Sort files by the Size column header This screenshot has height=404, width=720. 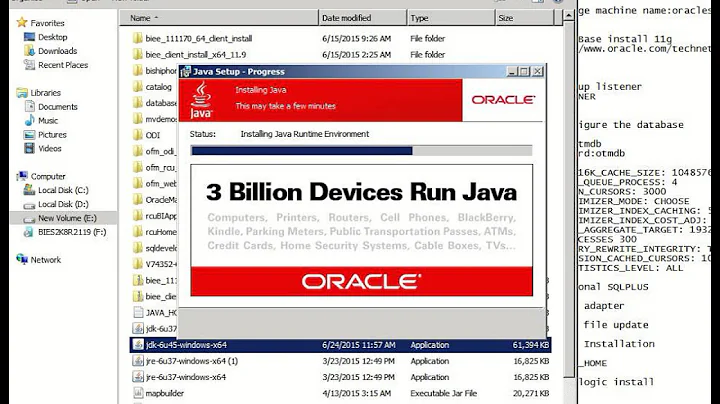(x=524, y=18)
